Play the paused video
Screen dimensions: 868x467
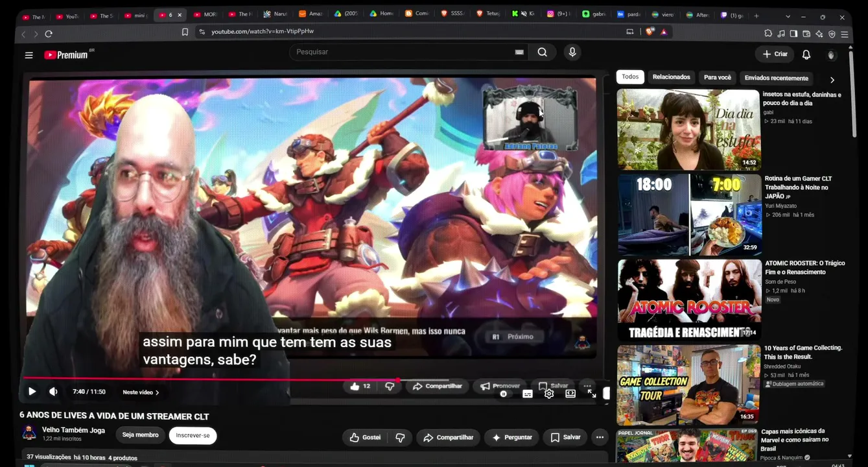[x=32, y=392]
